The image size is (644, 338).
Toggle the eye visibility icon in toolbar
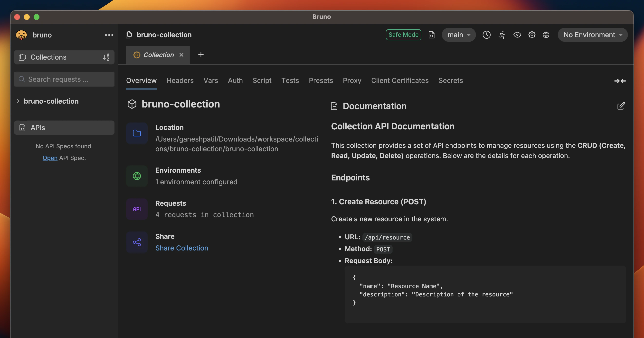(517, 35)
